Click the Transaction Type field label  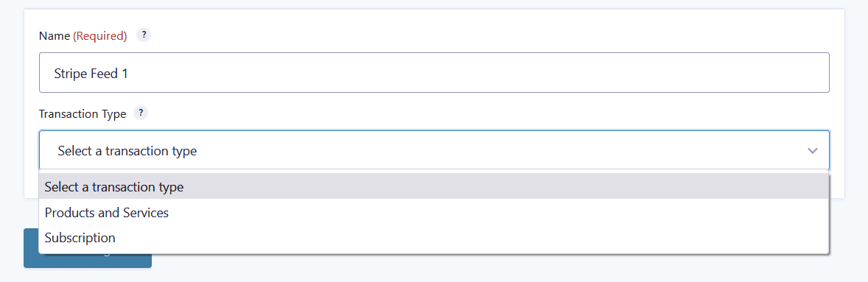pos(83,114)
